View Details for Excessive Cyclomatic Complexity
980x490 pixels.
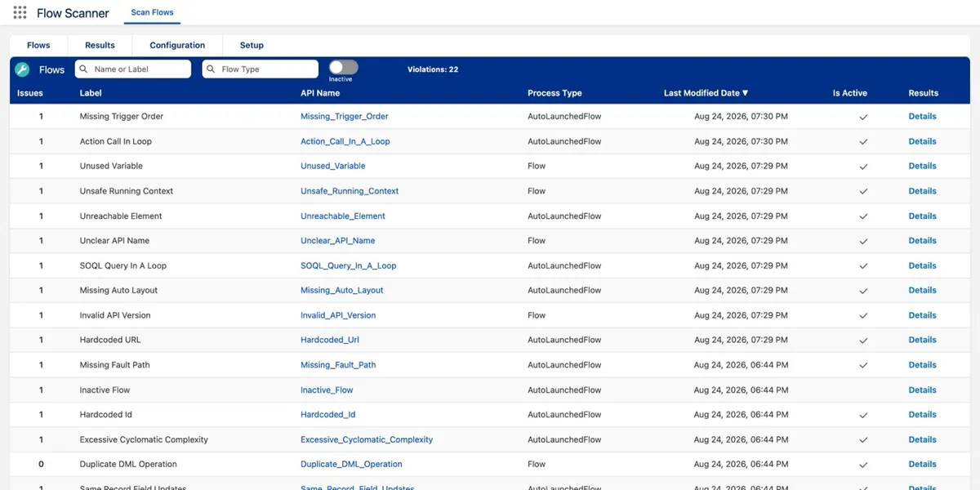pyautogui.click(x=923, y=439)
